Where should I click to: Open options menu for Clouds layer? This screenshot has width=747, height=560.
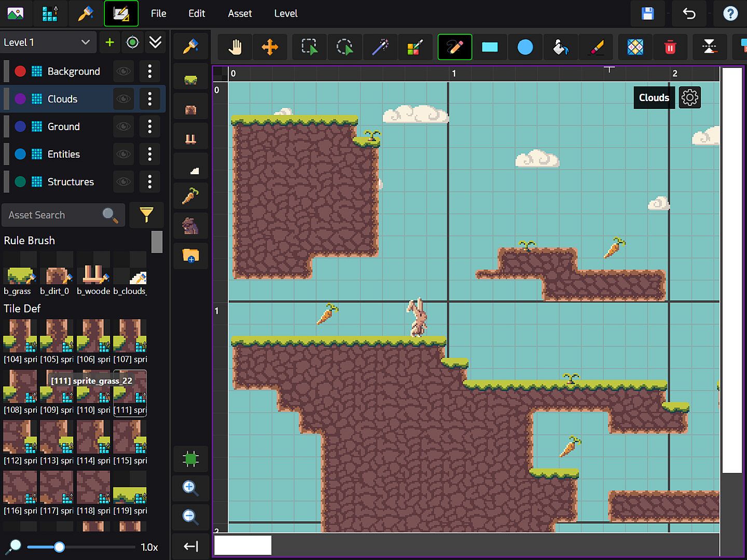point(149,99)
